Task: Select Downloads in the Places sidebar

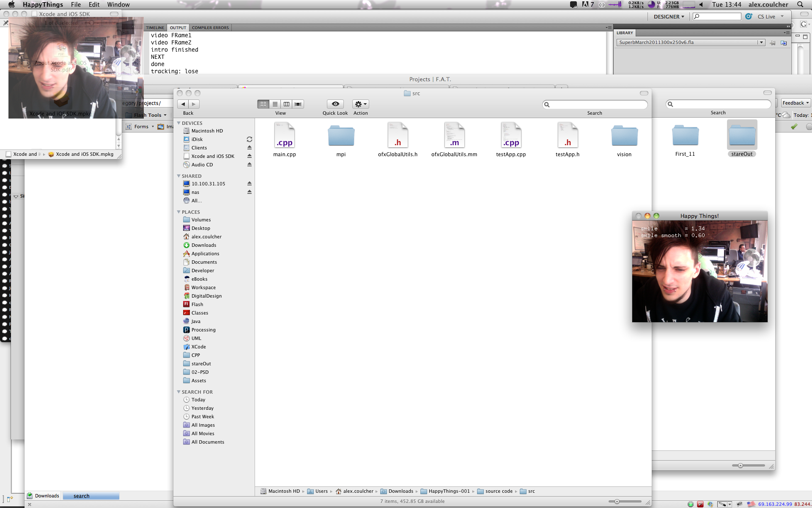Action: (203, 245)
